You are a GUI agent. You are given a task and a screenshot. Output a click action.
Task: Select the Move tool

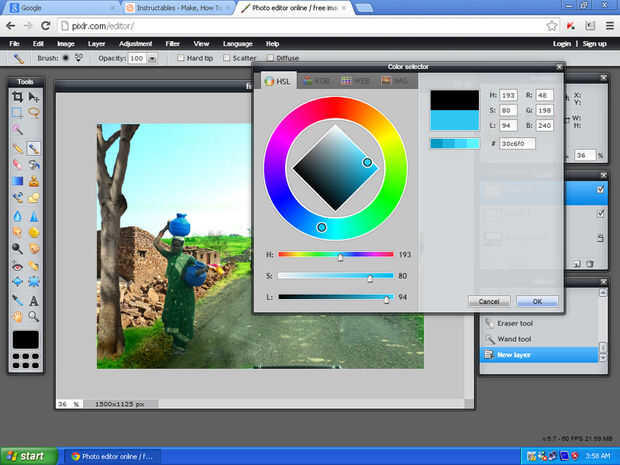34,97
